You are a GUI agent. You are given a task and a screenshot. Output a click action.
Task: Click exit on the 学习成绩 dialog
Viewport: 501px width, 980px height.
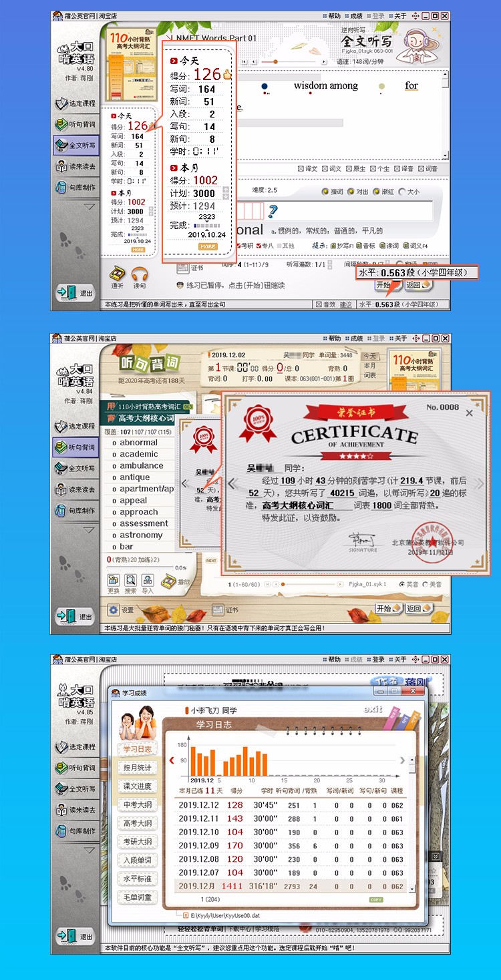[373, 709]
